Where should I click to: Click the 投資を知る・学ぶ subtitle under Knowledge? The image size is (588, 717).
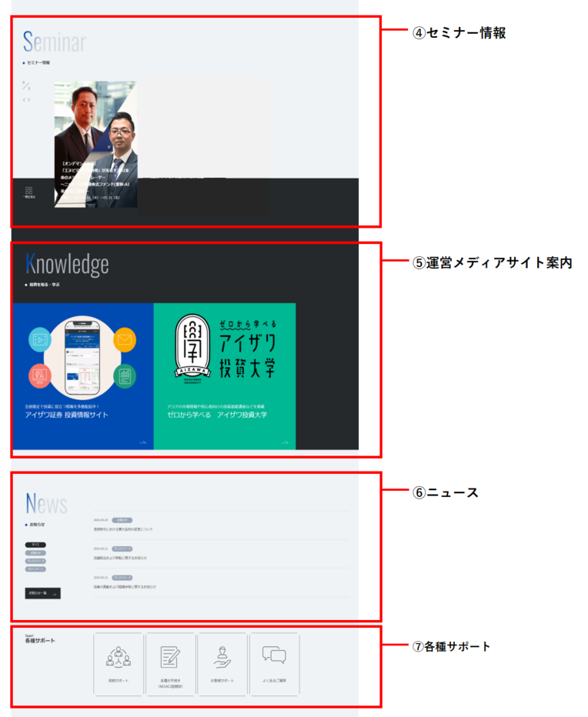pos(45,285)
